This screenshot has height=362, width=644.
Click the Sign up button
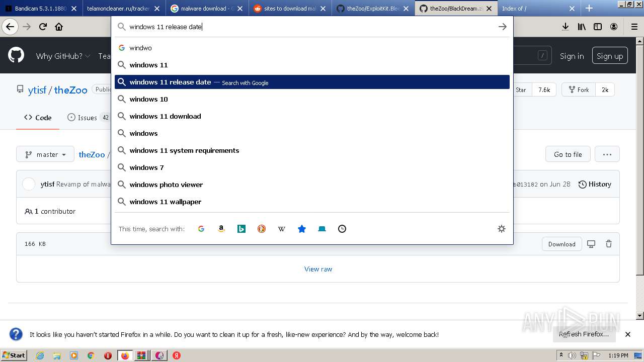[x=610, y=56]
